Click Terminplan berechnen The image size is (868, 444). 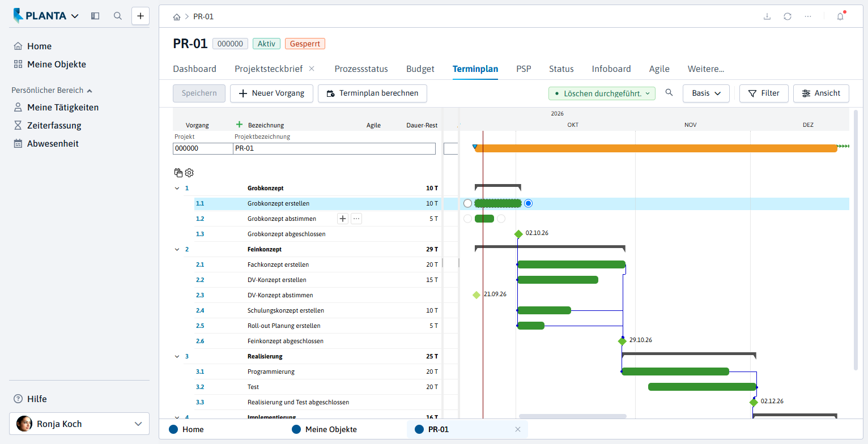pos(372,93)
